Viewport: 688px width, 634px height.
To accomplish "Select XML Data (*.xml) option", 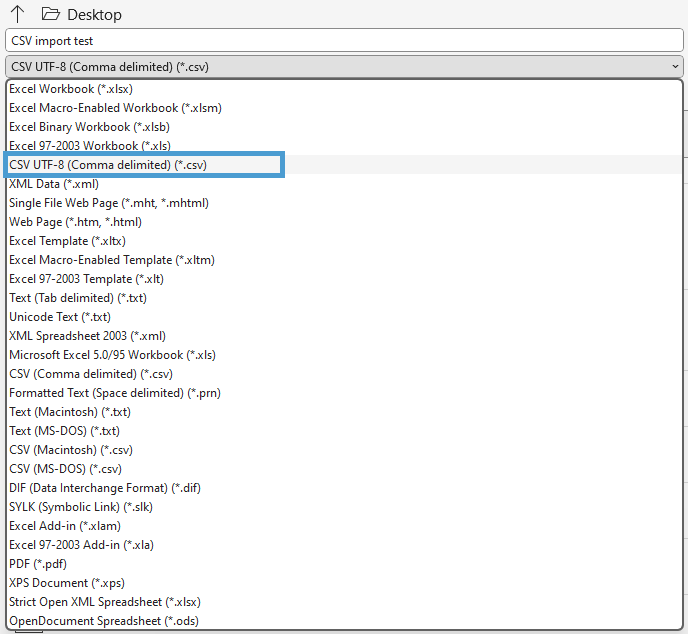I will (x=344, y=184).
